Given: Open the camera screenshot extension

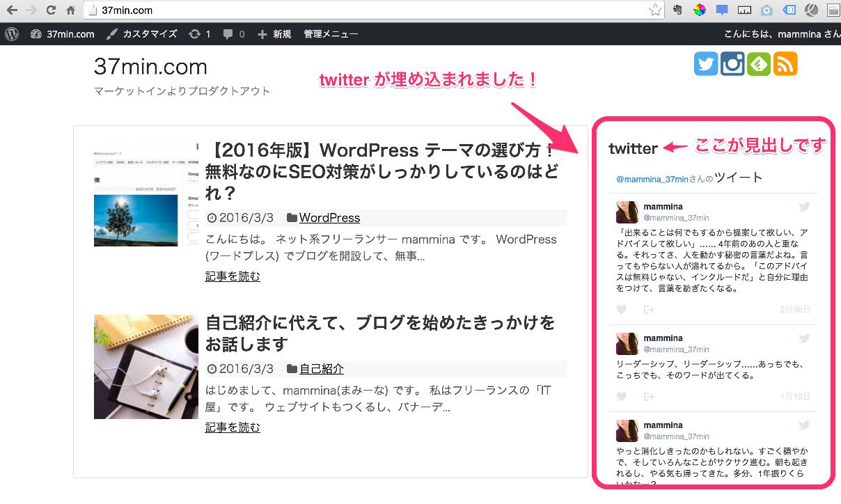Looking at the screenshot, I should pyautogui.click(x=767, y=10).
